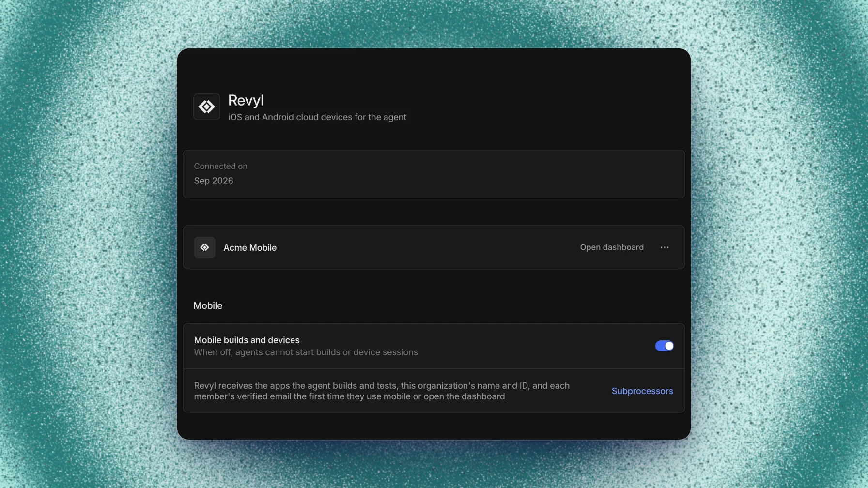Click the Acme Mobile name text
This screenshot has height=488, width=868.
click(250, 247)
